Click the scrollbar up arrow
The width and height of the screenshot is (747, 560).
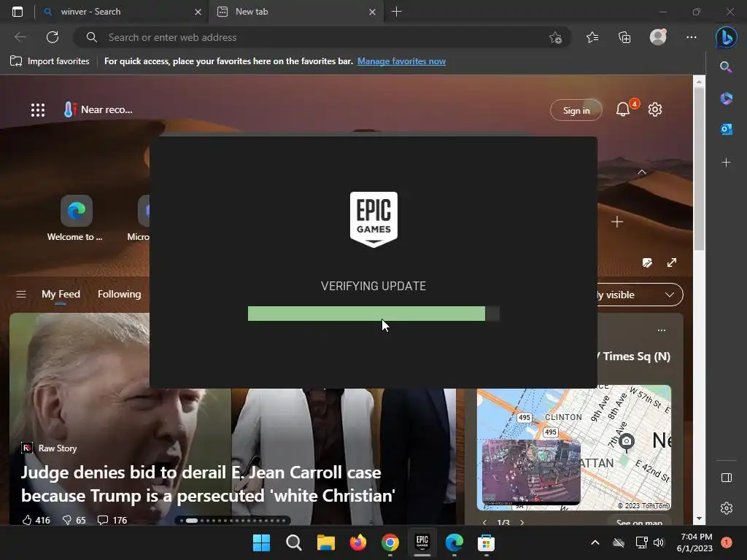click(x=699, y=82)
